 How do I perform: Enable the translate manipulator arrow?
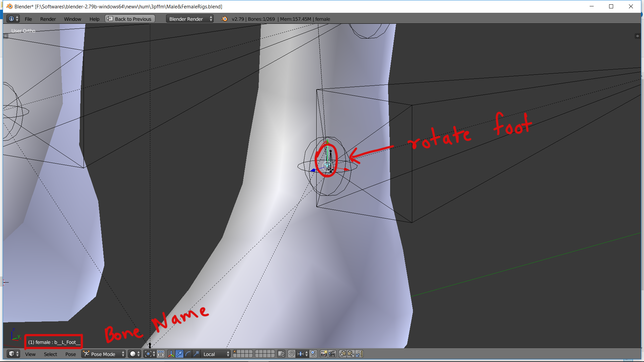pos(179,354)
